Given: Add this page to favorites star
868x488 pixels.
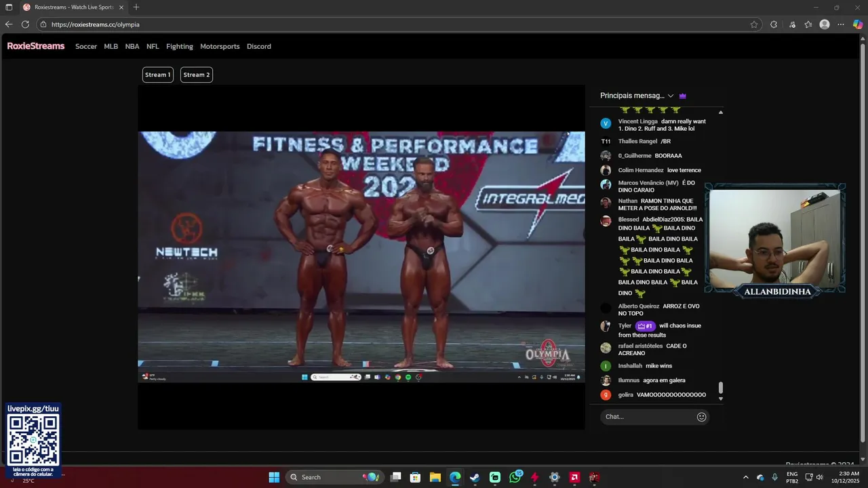Looking at the screenshot, I should point(754,24).
